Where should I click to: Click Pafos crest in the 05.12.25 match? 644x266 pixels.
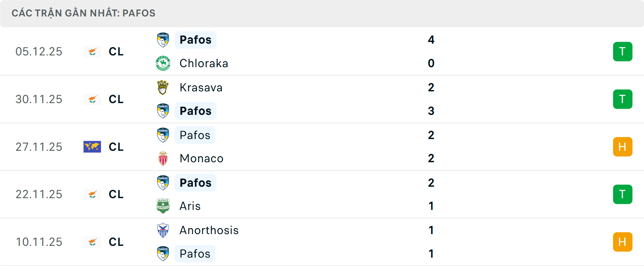coord(163,40)
